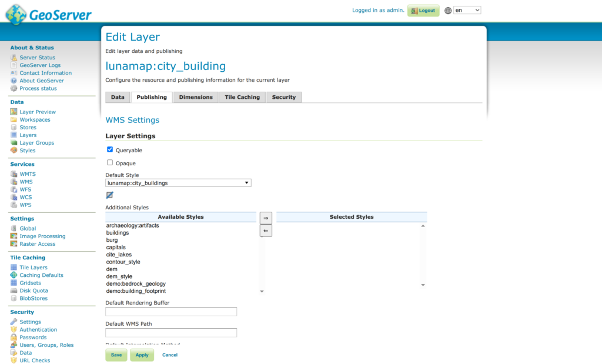Click the Styles icon under Data
Viewport: 602px width, 364px height.
(14, 151)
